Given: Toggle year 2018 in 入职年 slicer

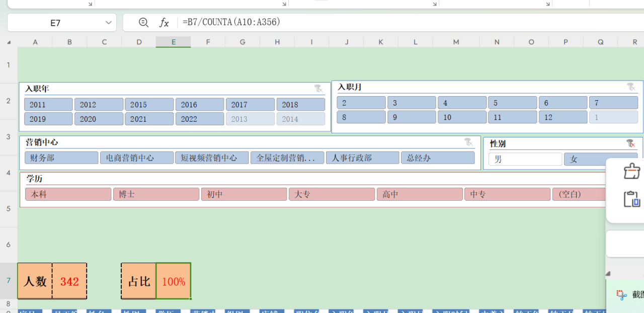Looking at the screenshot, I should [x=300, y=105].
